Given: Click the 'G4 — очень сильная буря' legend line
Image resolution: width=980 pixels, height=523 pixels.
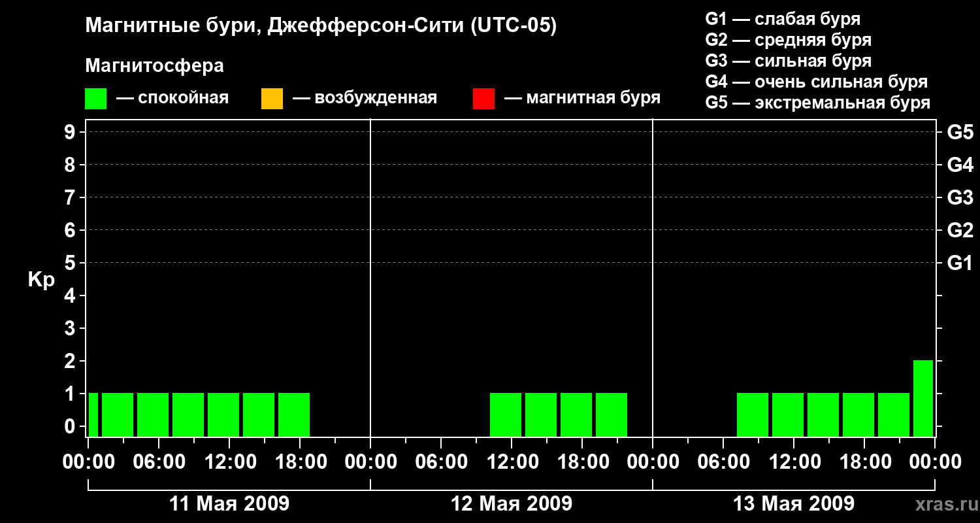Looking at the screenshot, I should pyautogui.click(x=817, y=82).
